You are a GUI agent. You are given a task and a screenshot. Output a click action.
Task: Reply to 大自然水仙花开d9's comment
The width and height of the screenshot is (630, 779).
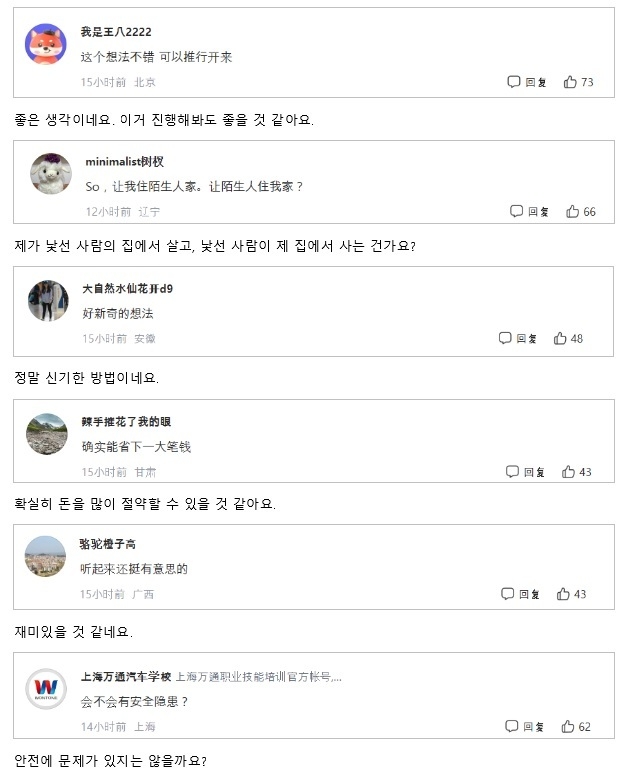point(517,338)
